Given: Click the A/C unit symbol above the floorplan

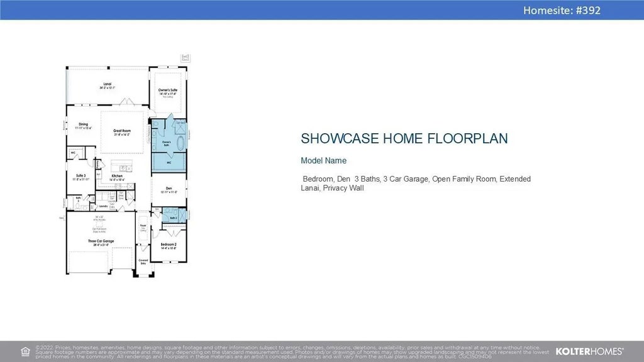Looking at the screenshot, I should point(185,58).
